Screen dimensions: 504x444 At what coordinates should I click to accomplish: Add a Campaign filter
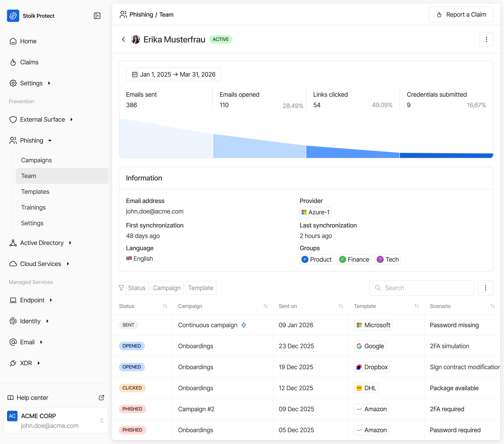click(x=167, y=288)
